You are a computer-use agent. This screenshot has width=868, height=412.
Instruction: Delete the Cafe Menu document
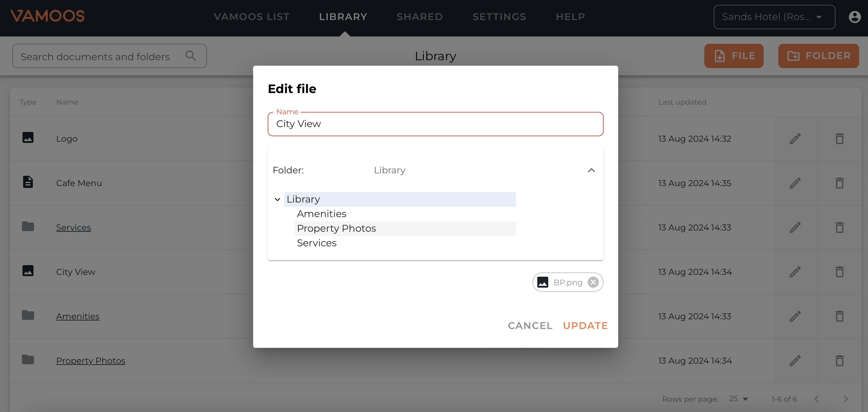point(839,183)
